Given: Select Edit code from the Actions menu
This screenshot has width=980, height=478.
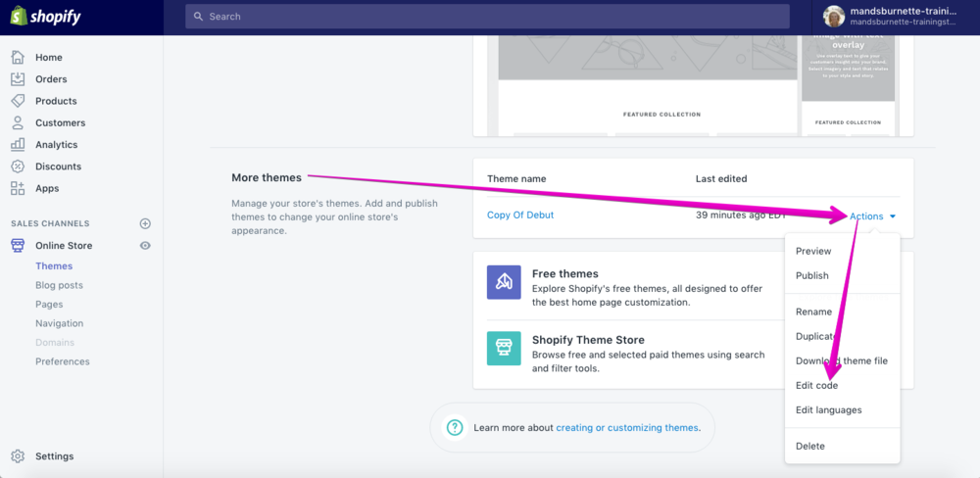Looking at the screenshot, I should pos(816,386).
